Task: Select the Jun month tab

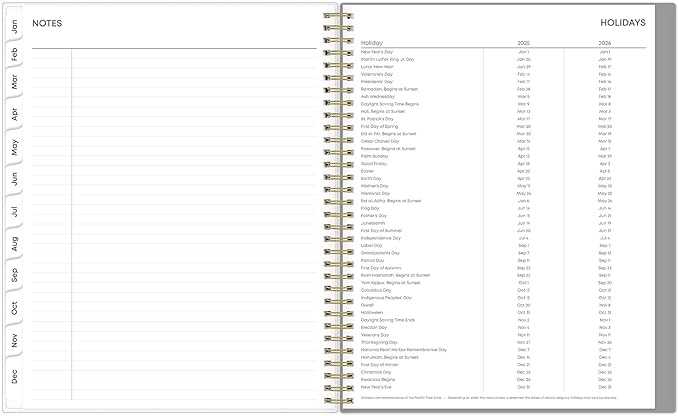Action: (x=14, y=179)
